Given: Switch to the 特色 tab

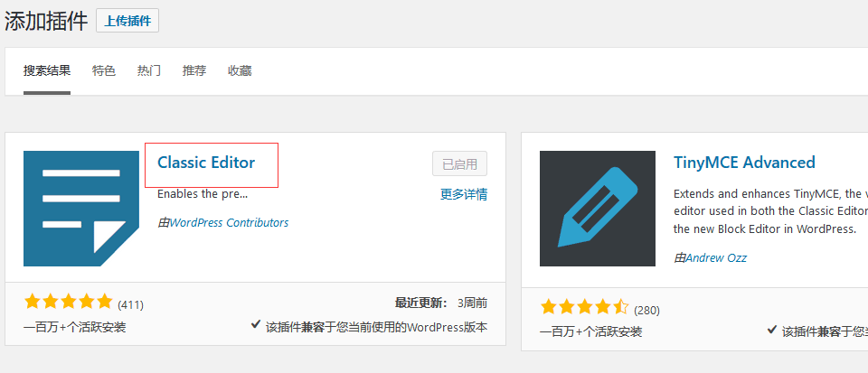Looking at the screenshot, I should pos(104,70).
